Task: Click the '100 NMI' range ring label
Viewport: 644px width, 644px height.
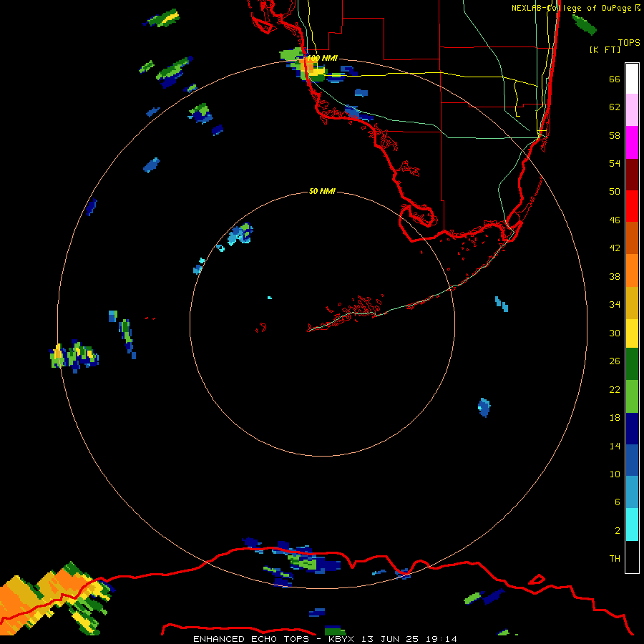Action: pos(322,58)
